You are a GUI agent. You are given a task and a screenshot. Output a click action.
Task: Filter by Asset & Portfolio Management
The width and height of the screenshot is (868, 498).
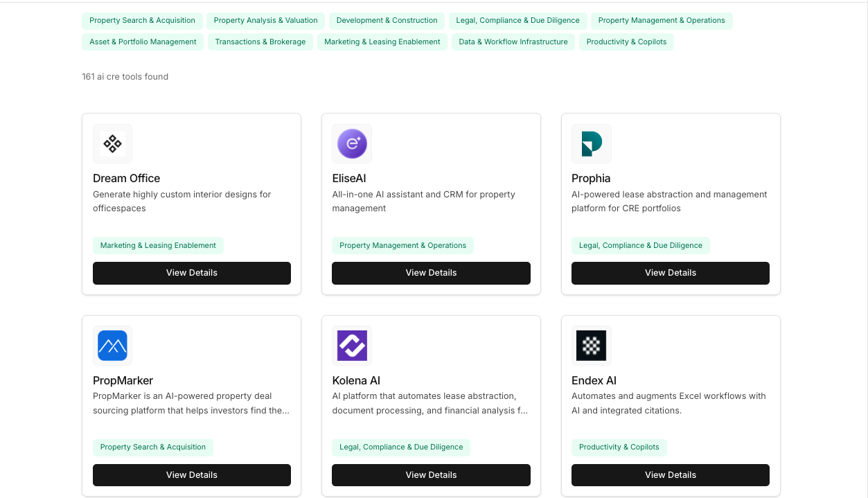(143, 42)
